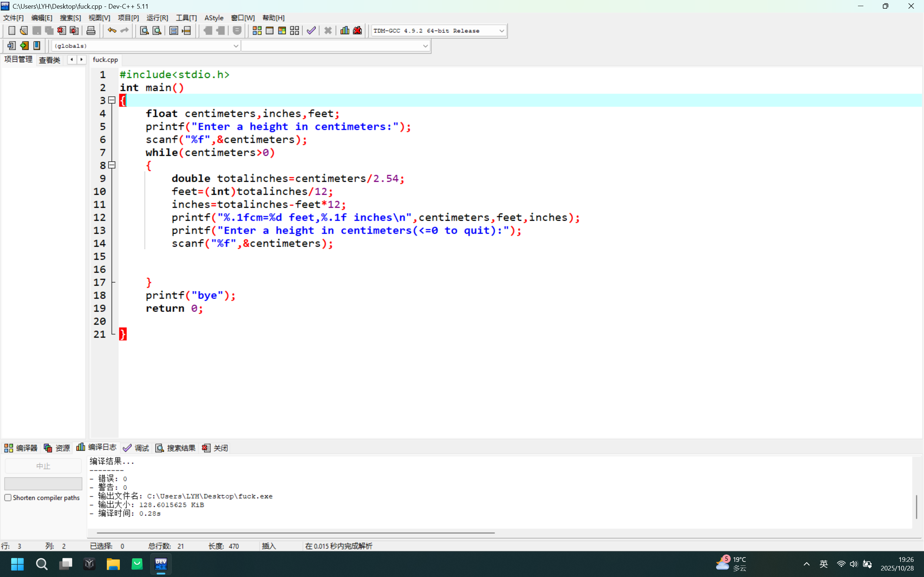
Task: Collapse the code fold at line 3
Action: [112, 100]
